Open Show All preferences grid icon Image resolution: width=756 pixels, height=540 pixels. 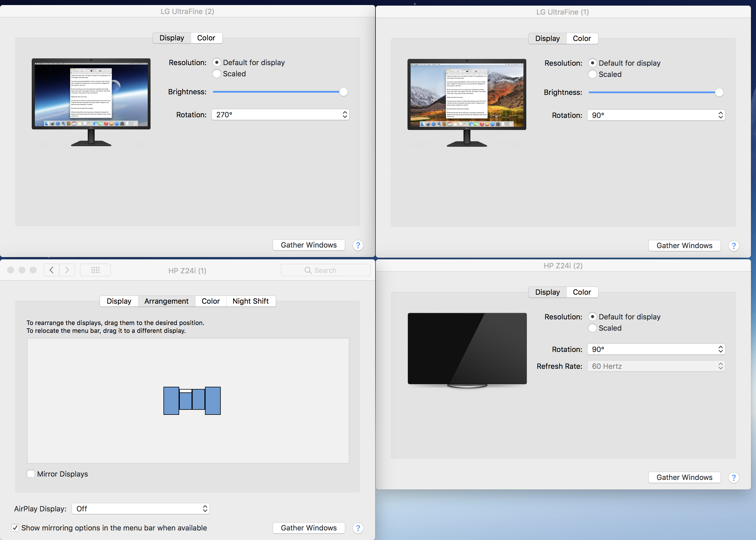tap(95, 270)
